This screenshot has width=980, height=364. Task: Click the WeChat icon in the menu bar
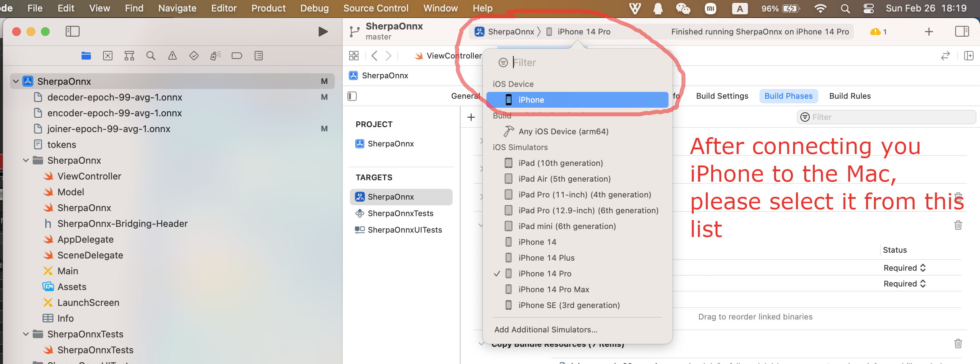(x=683, y=8)
